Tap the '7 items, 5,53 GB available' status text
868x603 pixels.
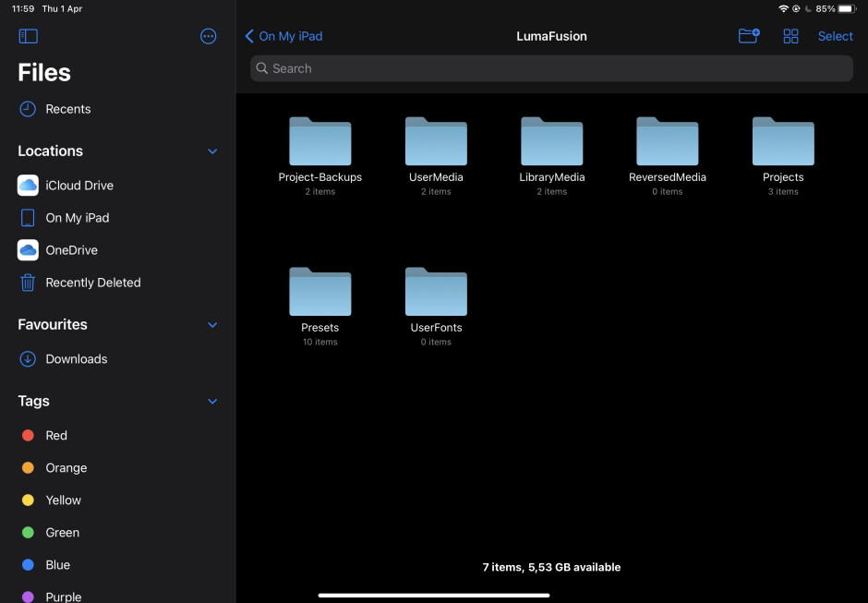[551, 567]
